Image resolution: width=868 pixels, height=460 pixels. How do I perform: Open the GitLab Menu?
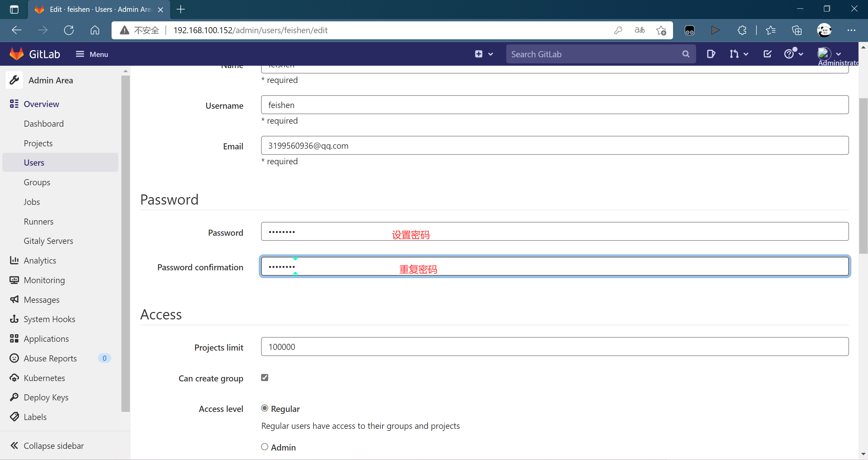coord(92,54)
